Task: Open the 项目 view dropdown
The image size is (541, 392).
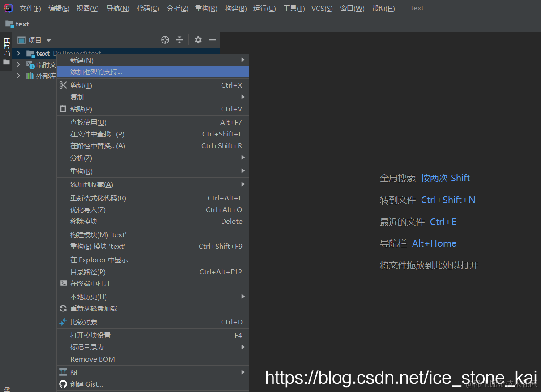Action: (x=49, y=40)
